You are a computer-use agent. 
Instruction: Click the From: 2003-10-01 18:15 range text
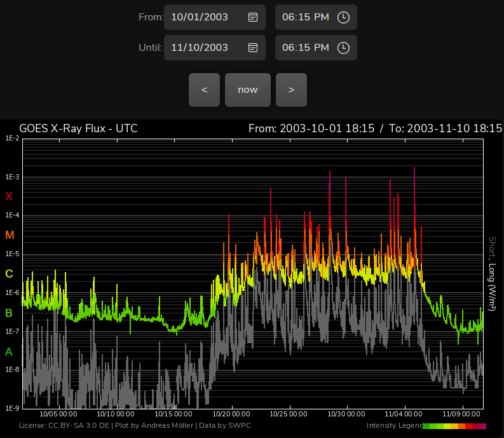tap(311, 128)
